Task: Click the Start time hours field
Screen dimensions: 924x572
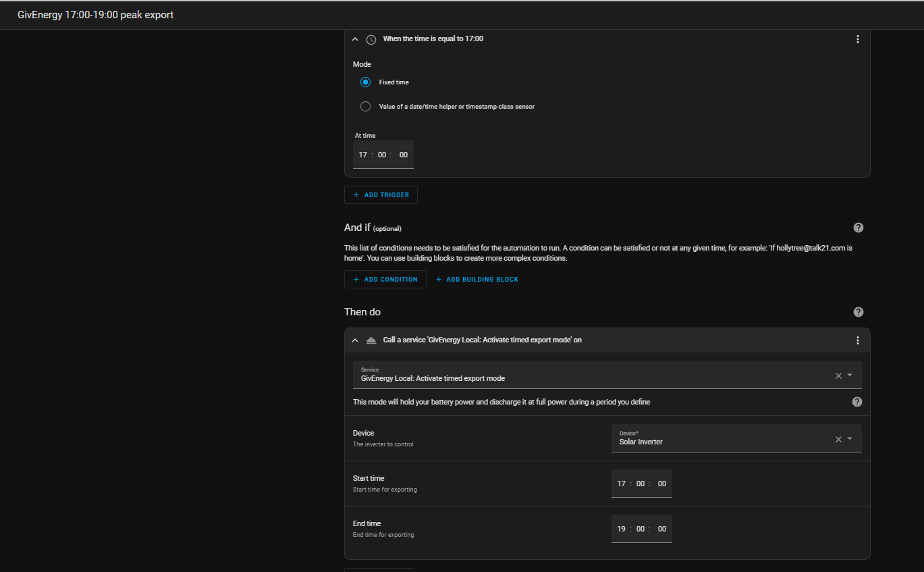Action: point(622,484)
